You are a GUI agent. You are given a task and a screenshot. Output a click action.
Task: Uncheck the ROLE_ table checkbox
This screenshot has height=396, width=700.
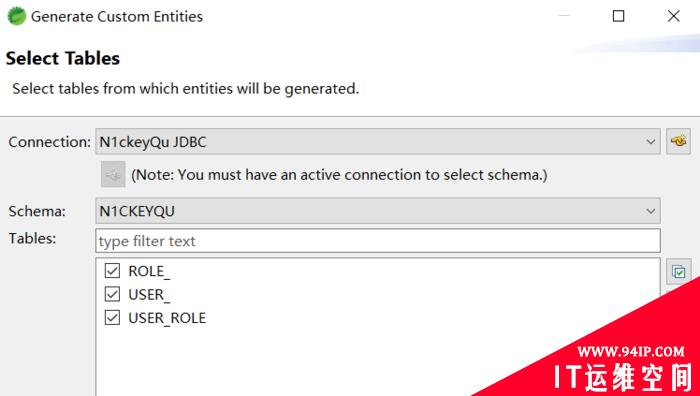112,271
